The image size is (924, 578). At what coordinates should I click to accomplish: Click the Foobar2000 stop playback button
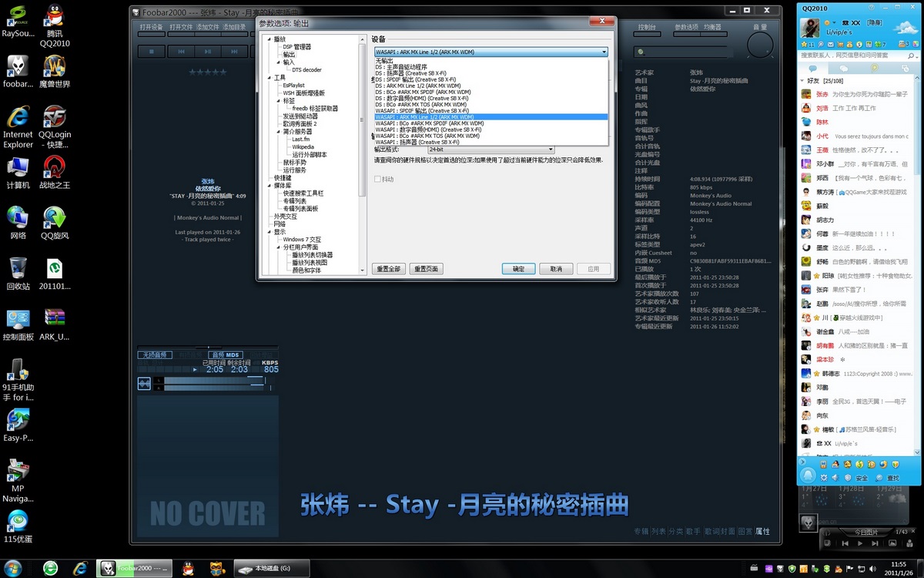click(152, 52)
